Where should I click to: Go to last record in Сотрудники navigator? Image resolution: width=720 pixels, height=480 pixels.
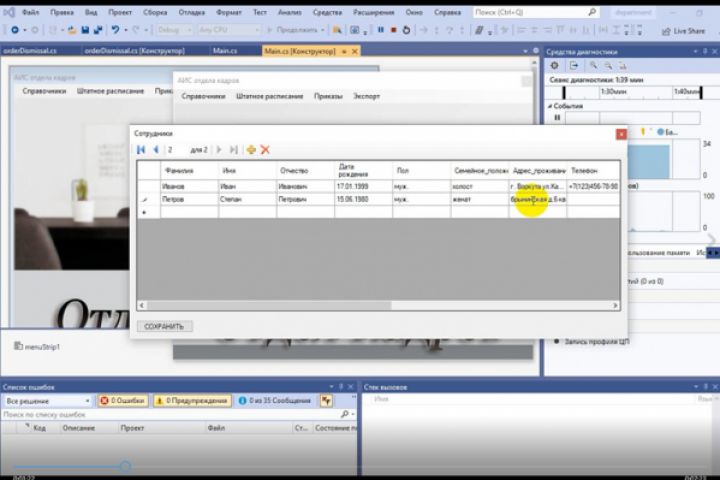coord(234,150)
